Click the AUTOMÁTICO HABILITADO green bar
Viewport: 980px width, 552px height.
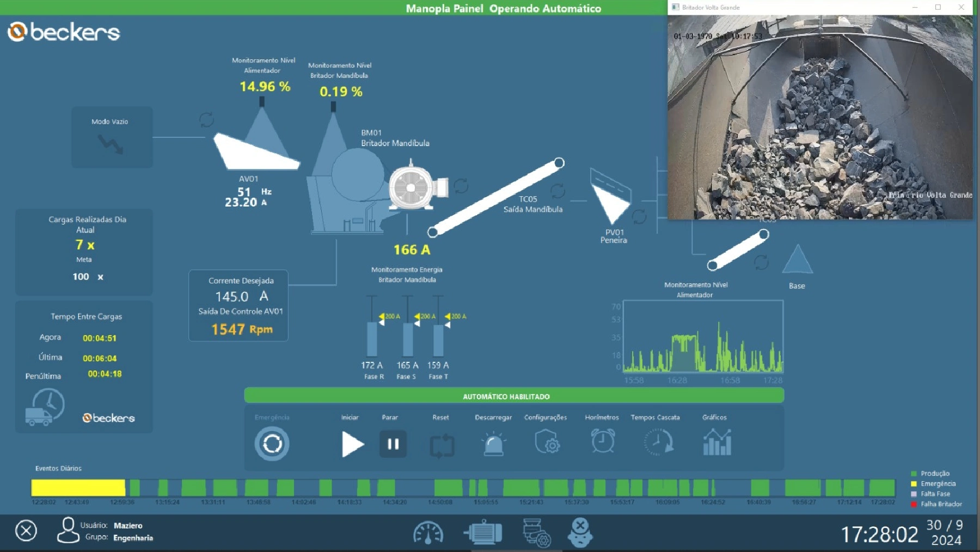(x=514, y=396)
